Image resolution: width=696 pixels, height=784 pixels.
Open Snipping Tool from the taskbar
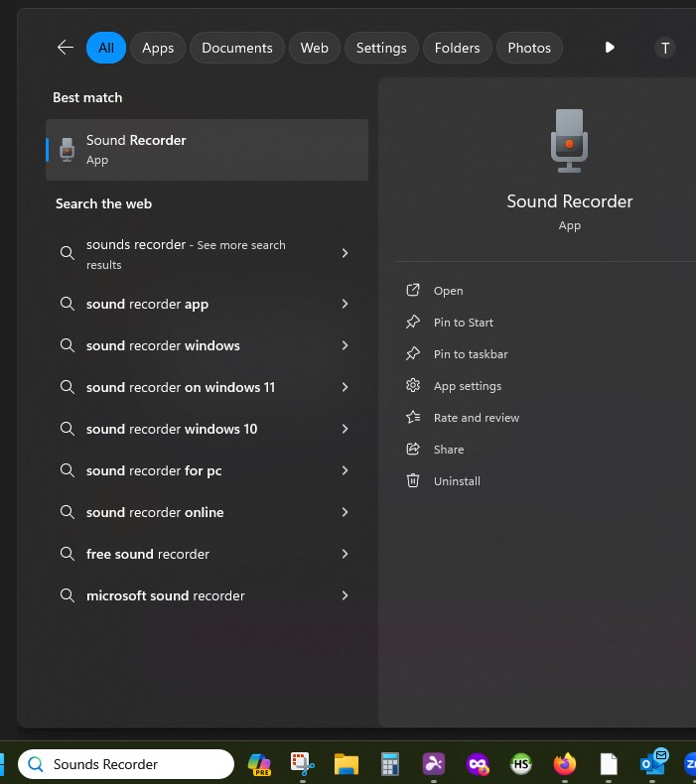(303, 764)
